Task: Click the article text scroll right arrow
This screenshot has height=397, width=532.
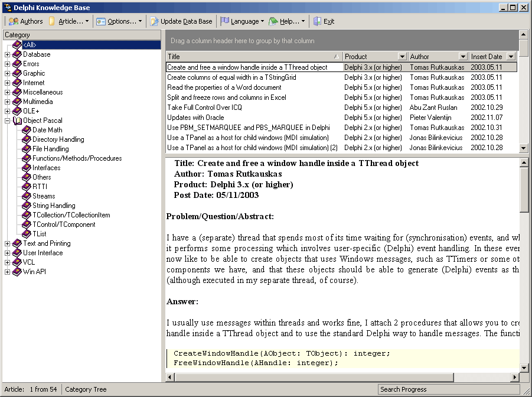Action: (x=515, y=377)
